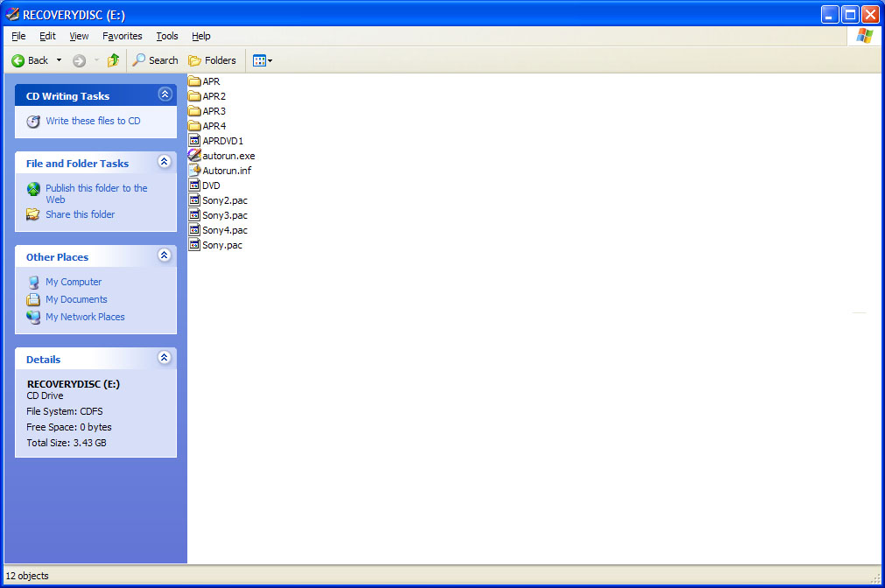Click the 'Total Size: 3.43 GB' text
Image resolution: width=885 pixels, height=588 pixels.
67,443
